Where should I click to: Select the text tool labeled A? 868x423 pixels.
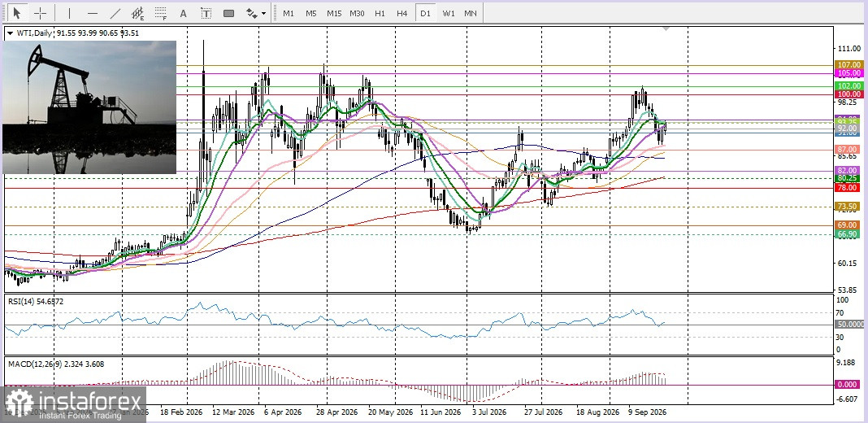point(183,13)
